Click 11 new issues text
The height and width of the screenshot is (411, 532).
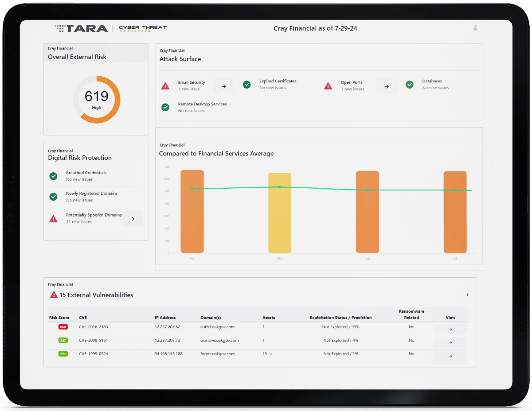point(79,222)
